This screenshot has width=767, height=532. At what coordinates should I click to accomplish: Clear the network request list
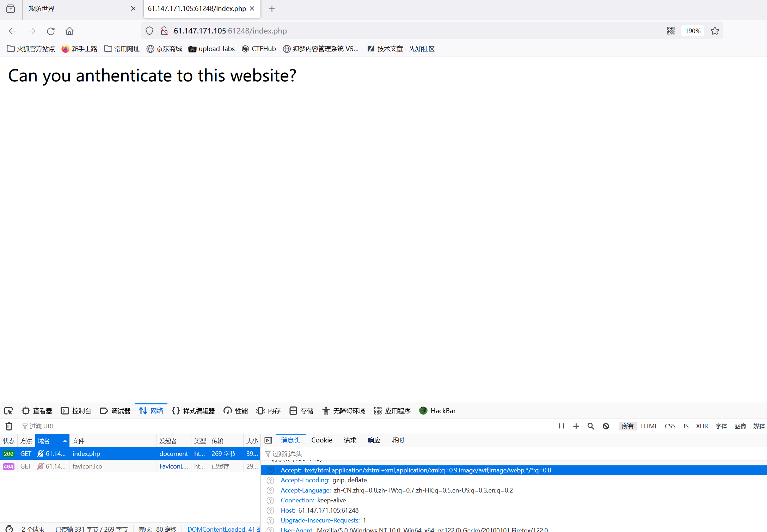pyautogui.click(x=9, y=426)
